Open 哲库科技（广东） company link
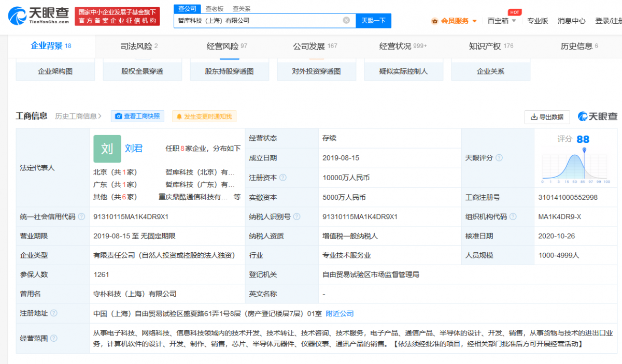The height and width of the screenshot is (364, 622). click(200, 184)
